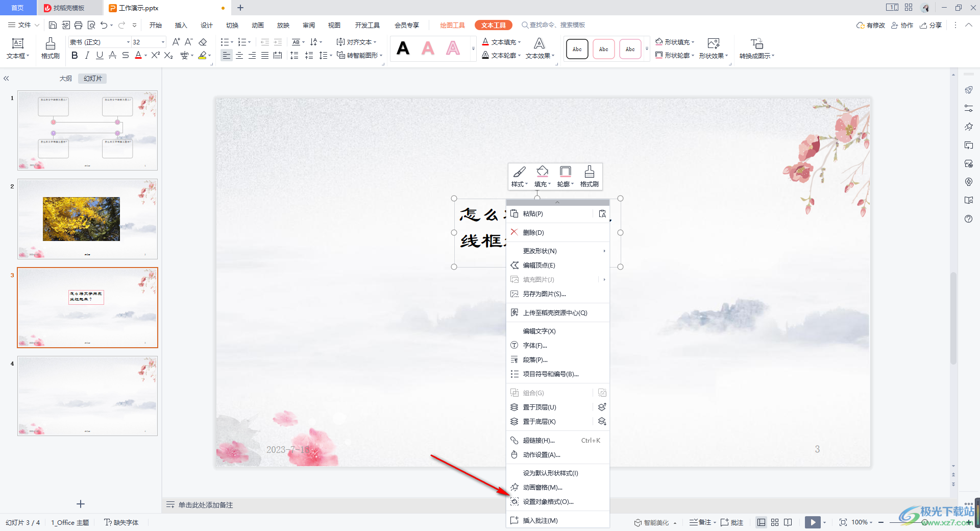Select the black outlined Abc shape style
980x531 pixels.
(577, 49)
